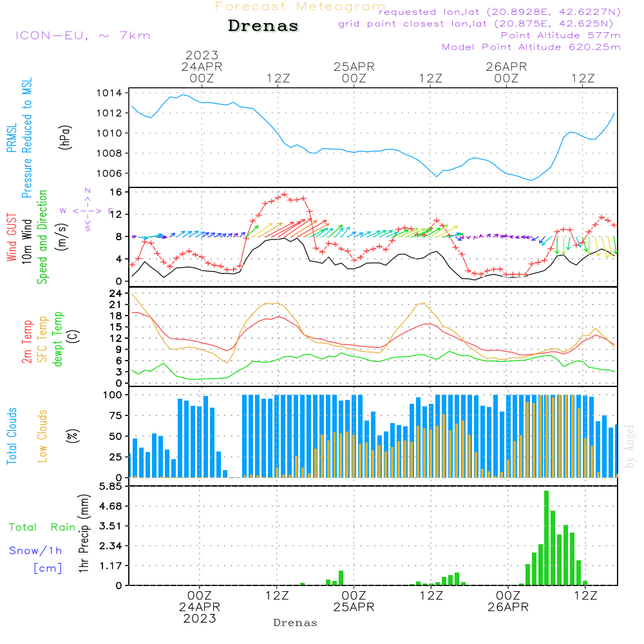Click the tallest green rain bar

tap(546, 538)
